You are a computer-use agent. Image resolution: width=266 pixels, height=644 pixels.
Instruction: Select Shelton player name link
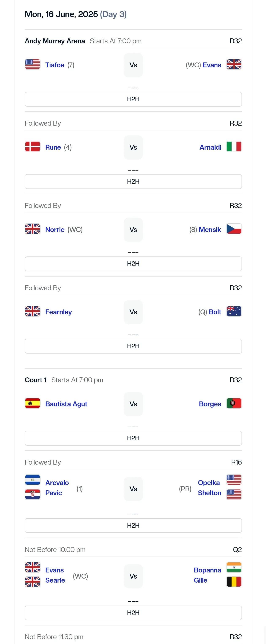coord(209,493)
